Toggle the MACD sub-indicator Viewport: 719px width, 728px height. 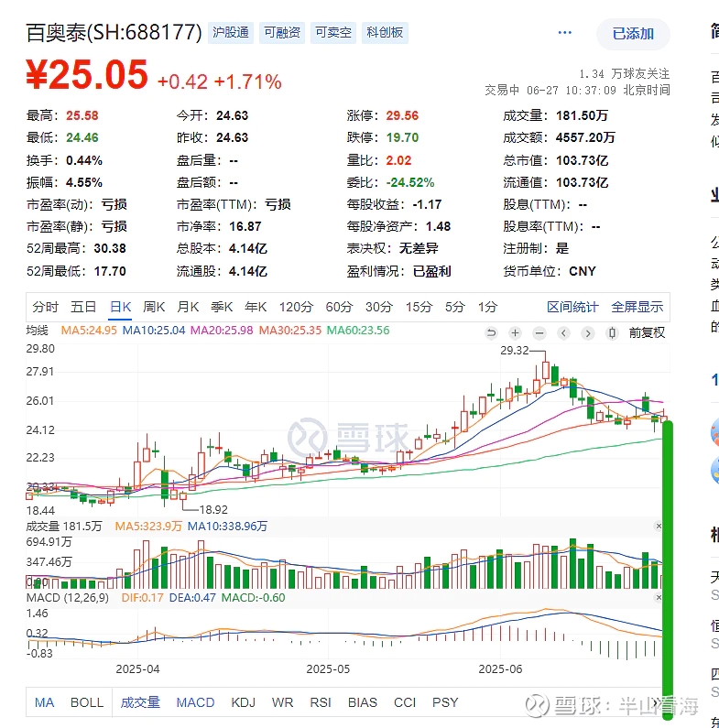[195, 702]
